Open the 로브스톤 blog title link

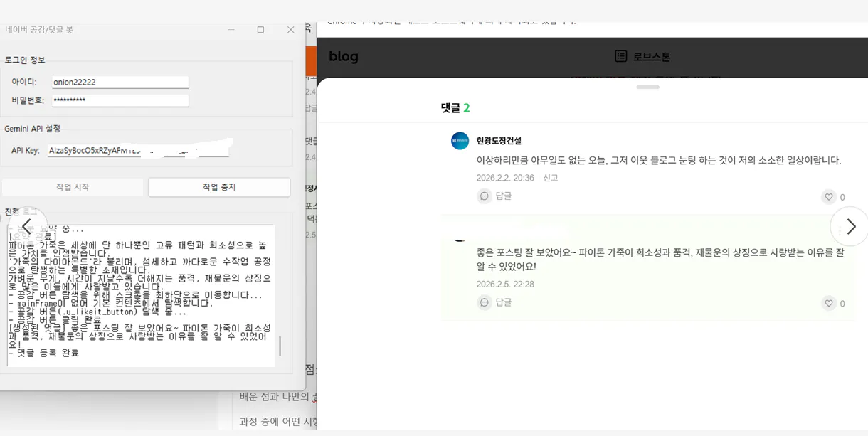(x=652, y=56)
